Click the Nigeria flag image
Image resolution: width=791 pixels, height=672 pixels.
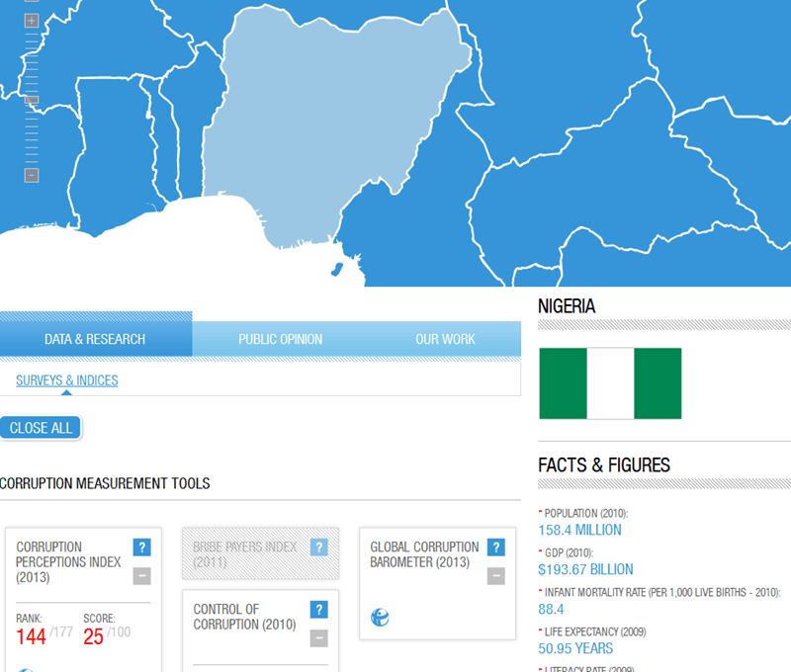610,383
